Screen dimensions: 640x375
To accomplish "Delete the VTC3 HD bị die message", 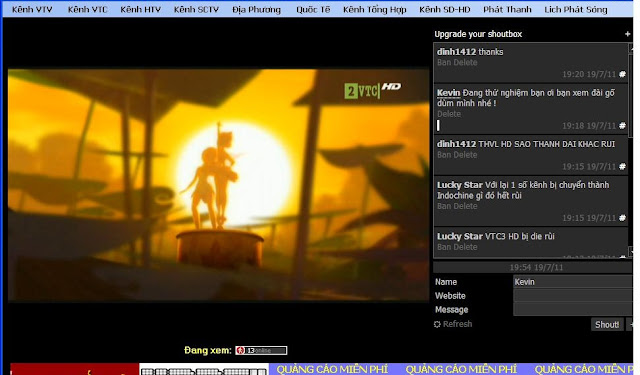I will click(465, 247).
